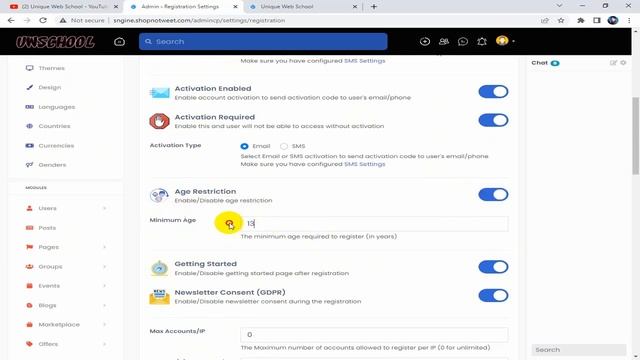The height and width of the screenshot is (360, 640).
Task: Open user avatar menu in header
Action: 504,41
